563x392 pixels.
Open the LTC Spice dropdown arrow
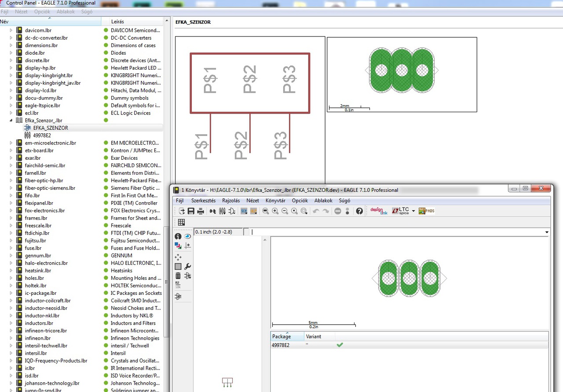(x=413, y=211)
